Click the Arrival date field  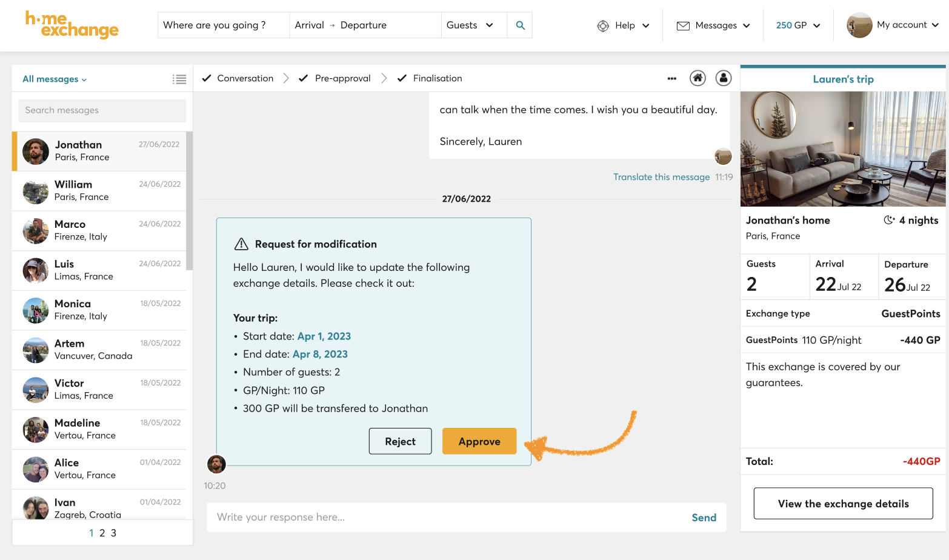coord(309,25)
